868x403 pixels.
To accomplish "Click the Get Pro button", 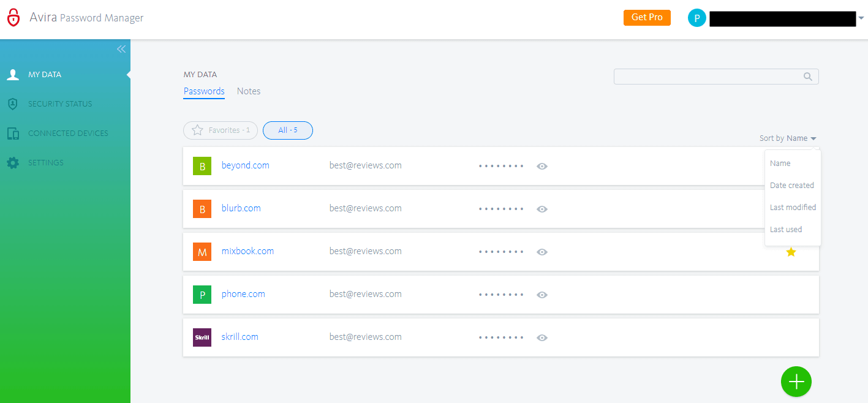I will pos(647,17).
